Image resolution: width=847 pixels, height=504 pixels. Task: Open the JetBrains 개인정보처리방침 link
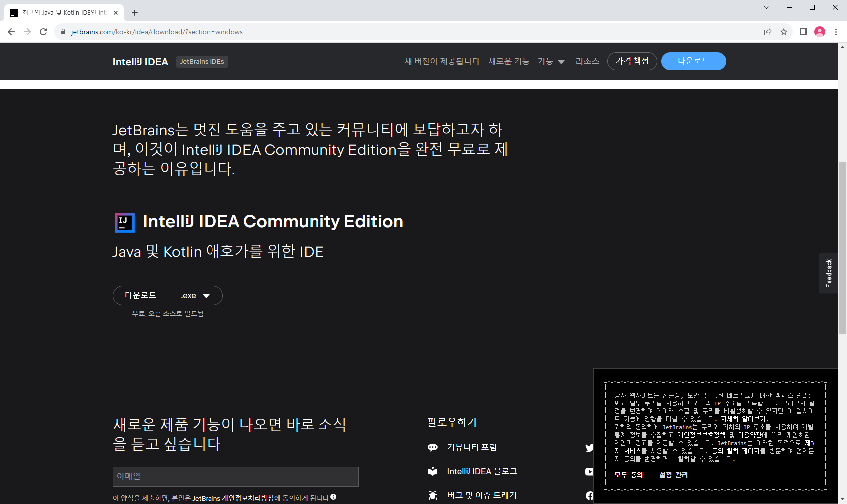(x=233, y=498)
